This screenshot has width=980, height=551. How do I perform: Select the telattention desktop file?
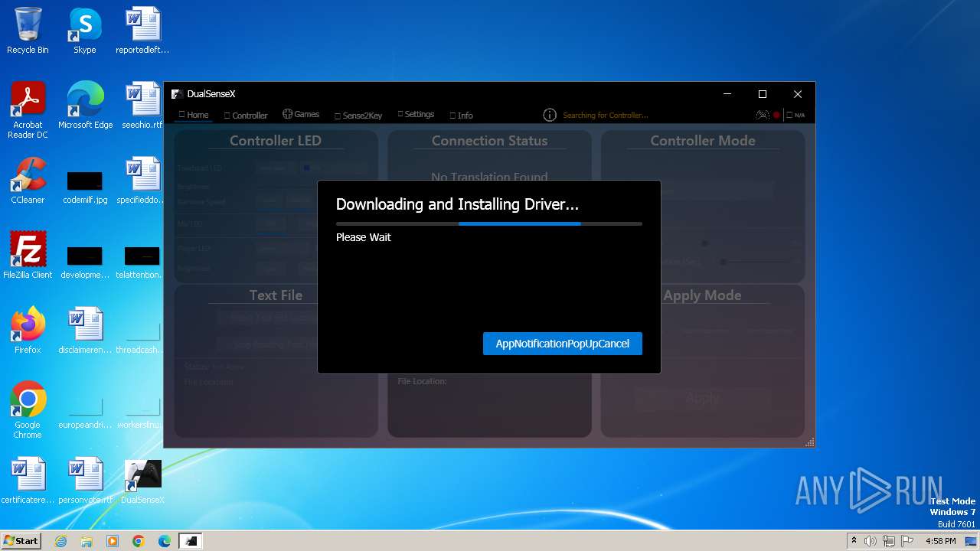(x=142, y=261)
